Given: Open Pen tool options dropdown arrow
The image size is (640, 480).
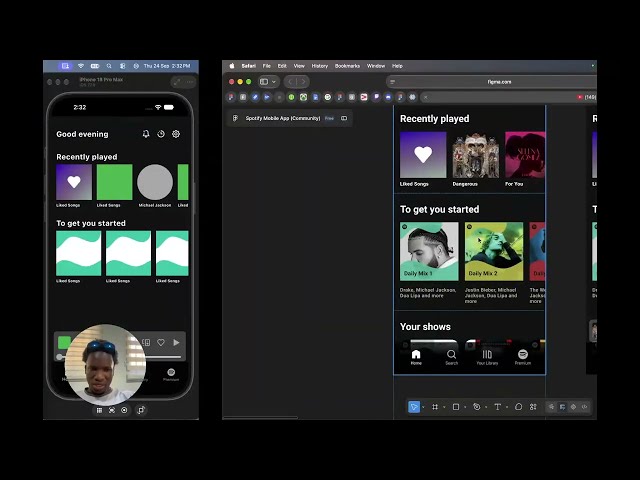Looking at the screenshot, I should 486,407.
